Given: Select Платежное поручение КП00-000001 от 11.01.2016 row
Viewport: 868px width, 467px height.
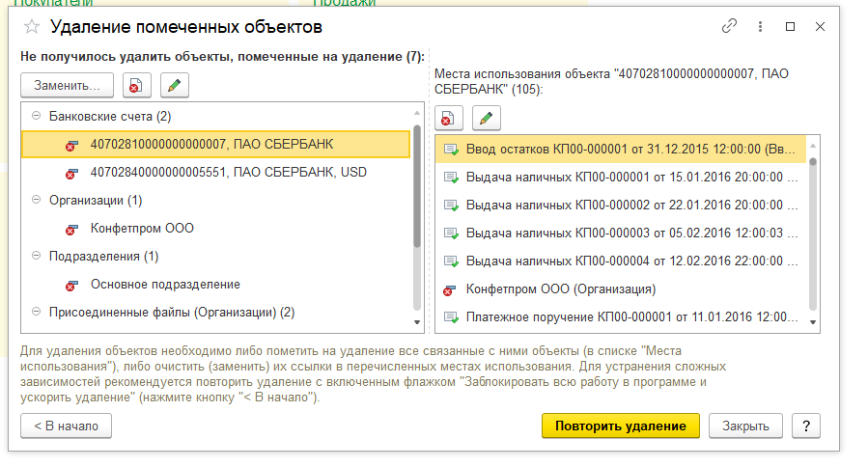Looking at the screenshot, I should coord(621,317).
